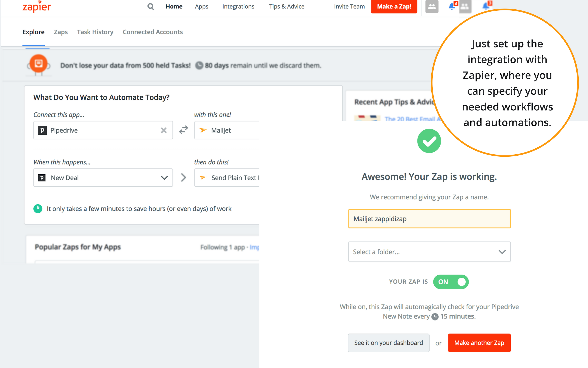
Task: Click the clock icon beside 15 minutes
Action: pyautogui.click(x=435, y=317)
